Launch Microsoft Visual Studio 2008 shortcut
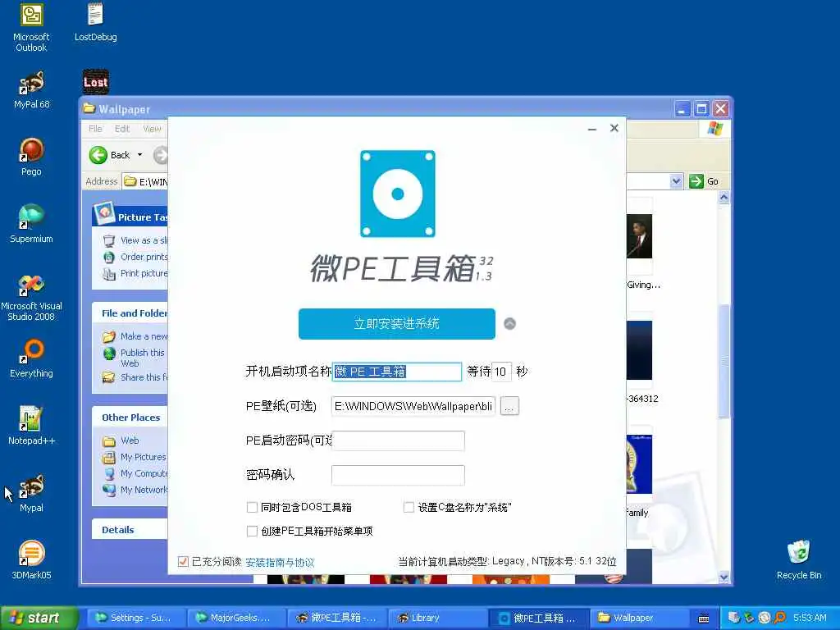 coord(31,297)
